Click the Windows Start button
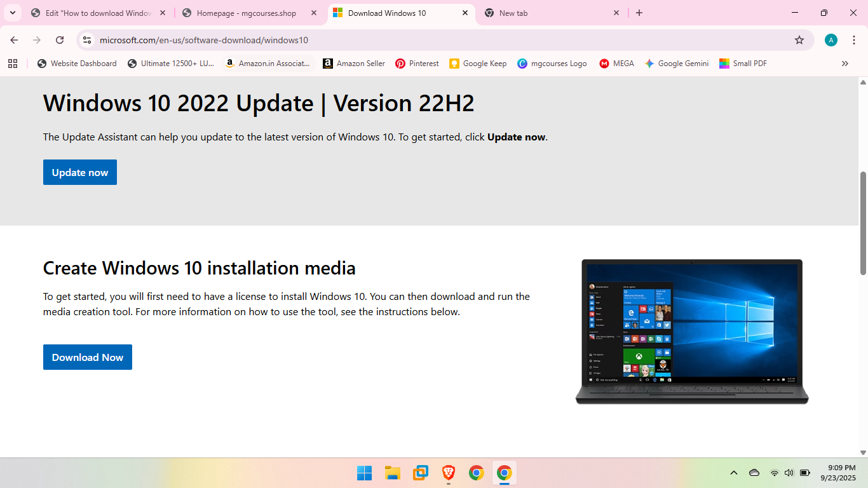The width and height of the screenshot is (868, 488). (364, 473)
